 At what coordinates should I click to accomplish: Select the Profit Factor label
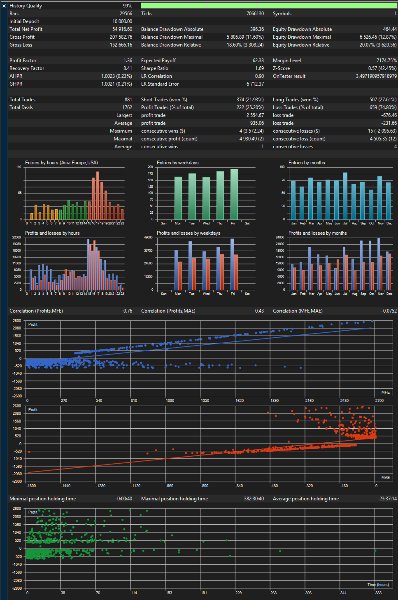(23, 60)
